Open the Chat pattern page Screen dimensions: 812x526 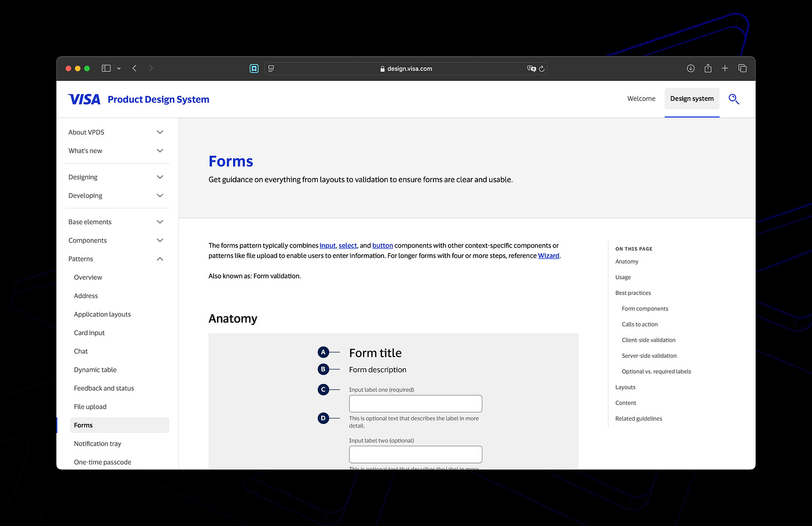pos(81,351)
